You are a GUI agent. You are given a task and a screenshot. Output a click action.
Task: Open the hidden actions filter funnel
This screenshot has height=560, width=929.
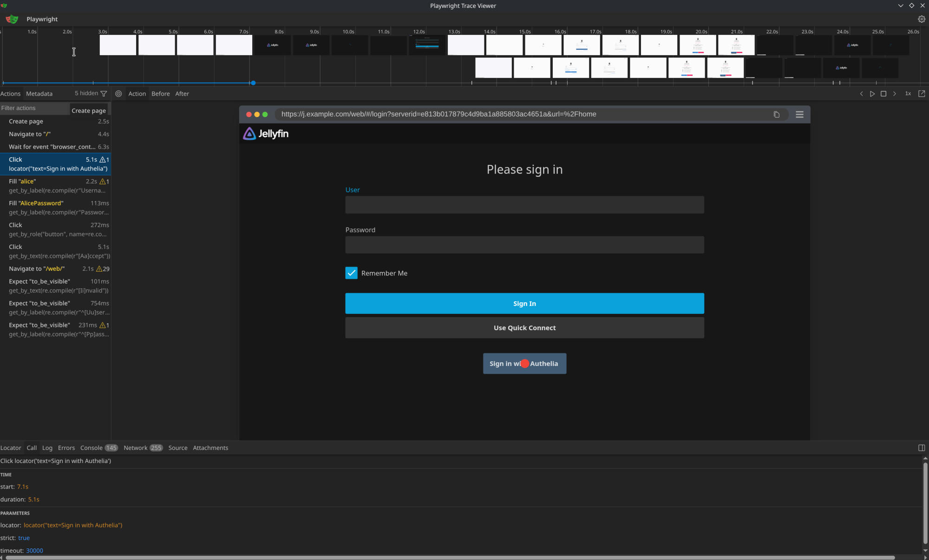(104, 94)
